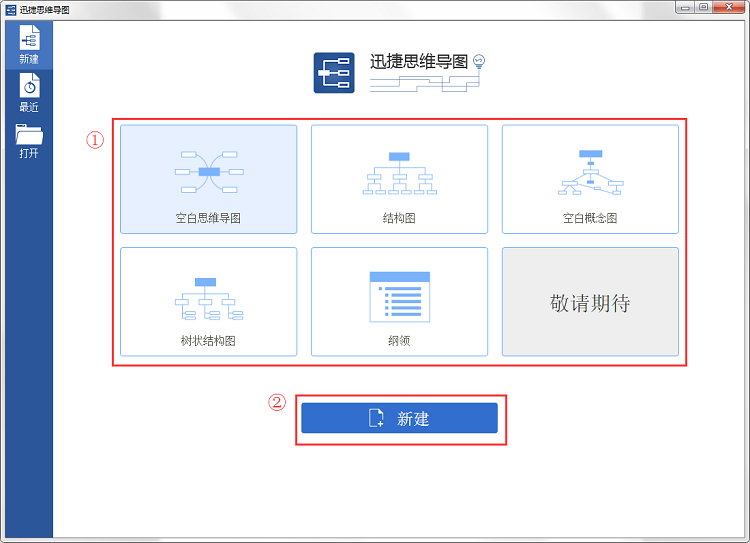Maximize the 迅捷思维导图 window
The width and height of the screenshot is (750, 543).
point(704,7)
